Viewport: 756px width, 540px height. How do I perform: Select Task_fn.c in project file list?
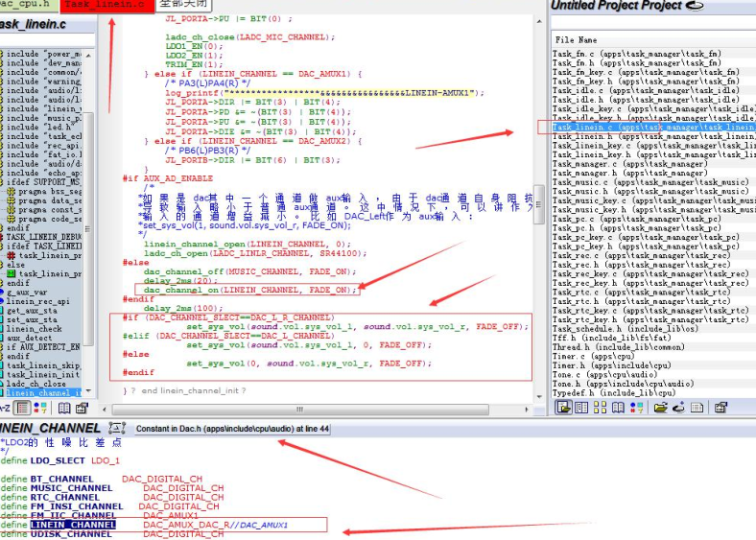[x=653, y=54]
